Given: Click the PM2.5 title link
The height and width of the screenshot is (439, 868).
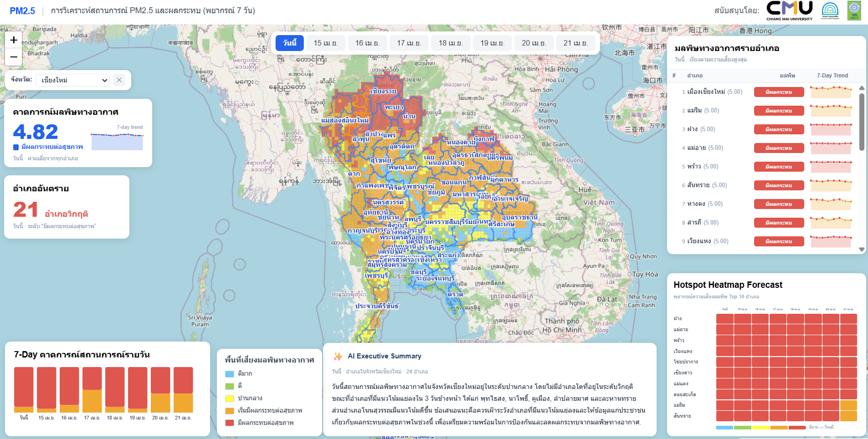Looking at the screenshot, I should pyautogui.click(x=22, y=11).
